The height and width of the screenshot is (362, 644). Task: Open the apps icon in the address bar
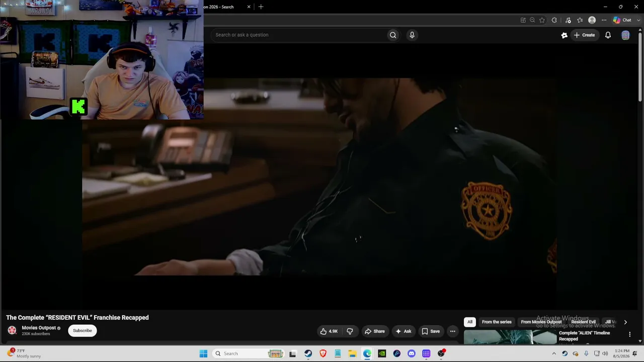coord(523,20)
